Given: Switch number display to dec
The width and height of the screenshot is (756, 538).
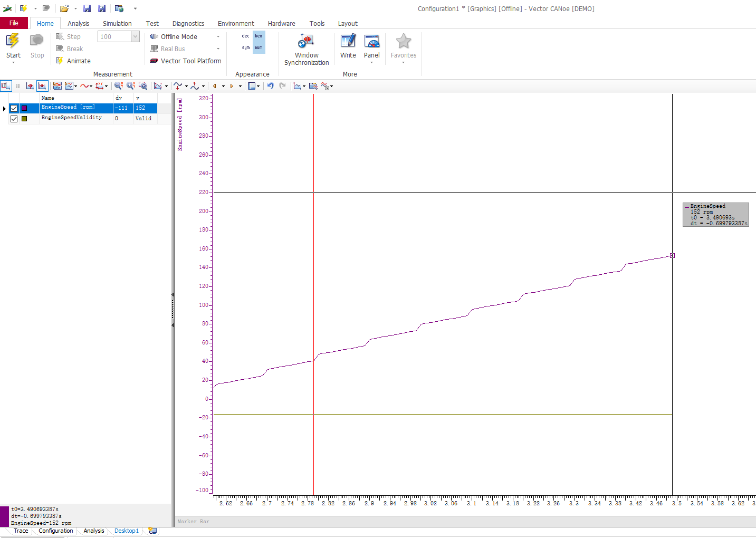Looking at the screenshot, I should [246, 36].
